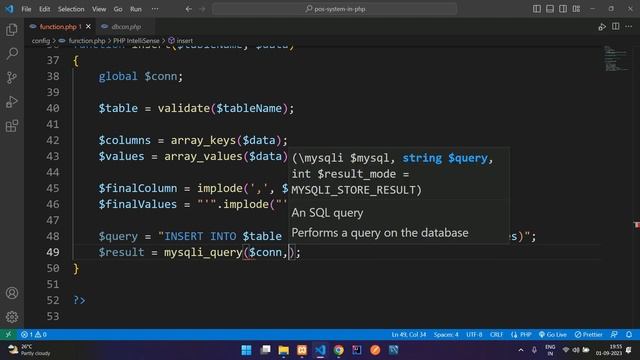The width and height of the screenshot is (640, 360).
Task: Open XAMPP from the taskbar
Action: pyautogui.click(x=302, y=350)
